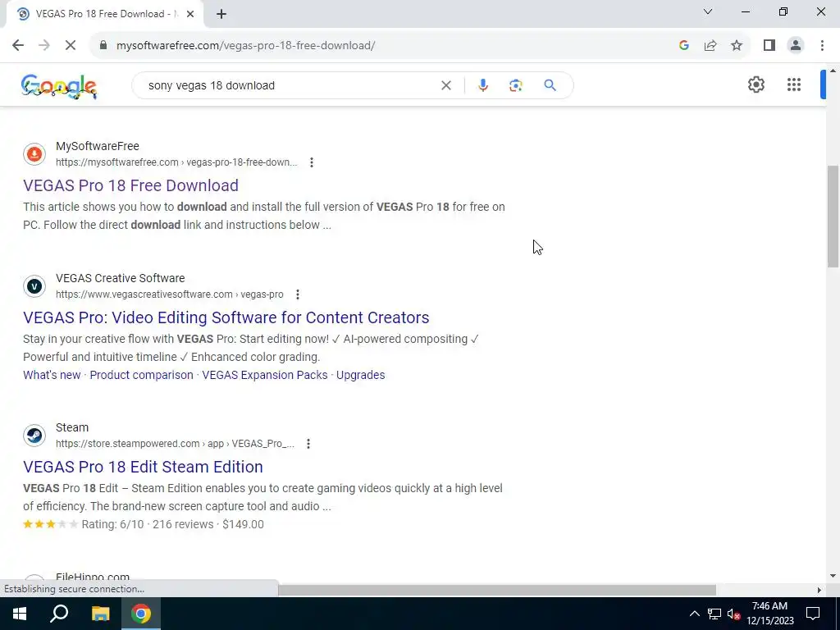Clear the search query with the X
The height and width of the screenshot is (630, 840).
pyautogui.click(x=445, y=85)
